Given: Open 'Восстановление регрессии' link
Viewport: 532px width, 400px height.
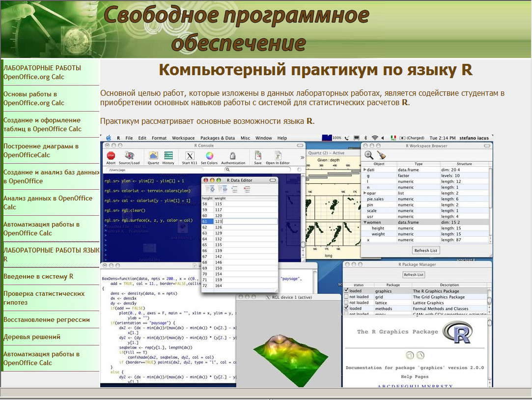Looking at the screenshot, I should pyautogui.click(x=47, y=319).
